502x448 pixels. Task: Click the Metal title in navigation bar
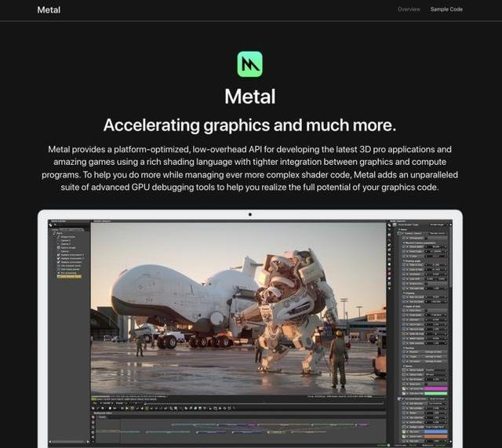(49, 10)
